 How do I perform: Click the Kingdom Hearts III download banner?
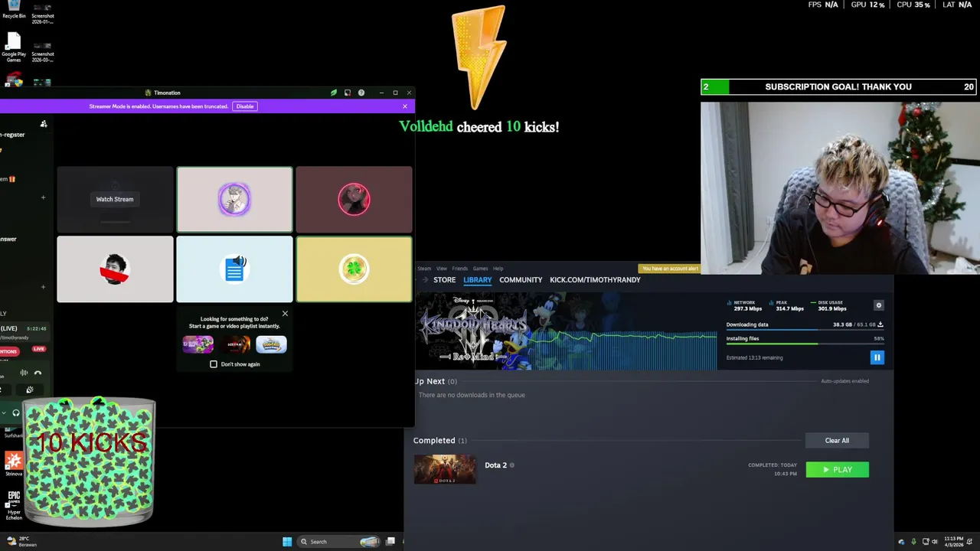pyautogui.click(x=565, y=331)
